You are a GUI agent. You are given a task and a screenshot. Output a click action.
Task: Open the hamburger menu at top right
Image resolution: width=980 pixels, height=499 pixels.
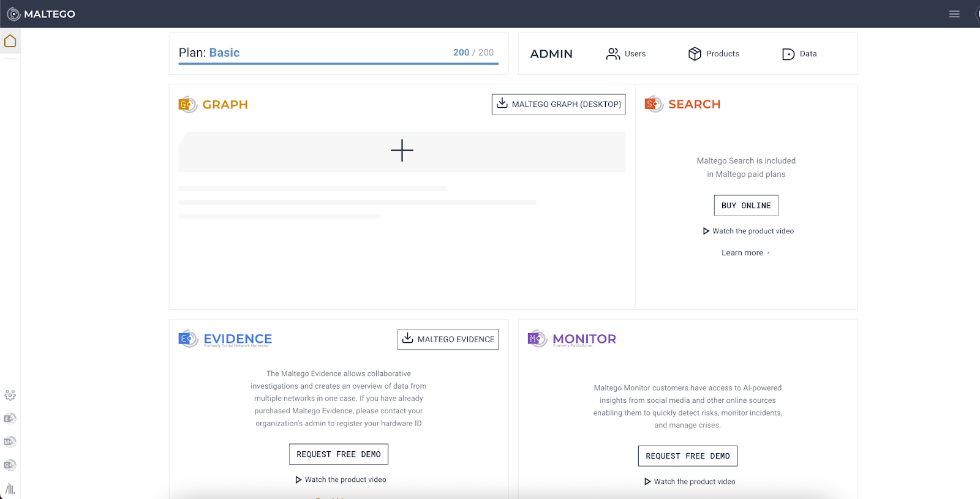point(954,14)
